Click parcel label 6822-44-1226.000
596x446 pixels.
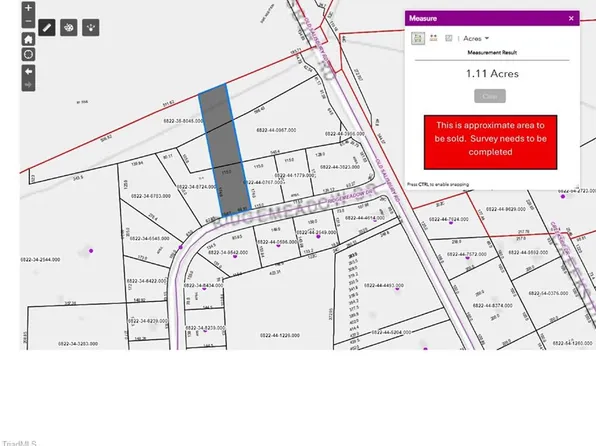tap(280, 335)
